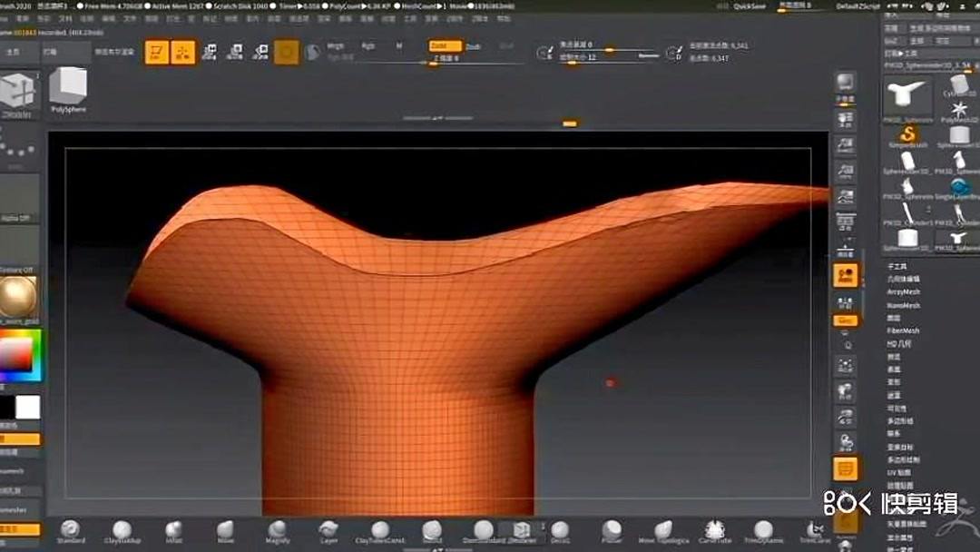Pick the Move brush from the bottom tray
Screen dimensions: 980x552
pyautogui.click(x=224, y=529)
